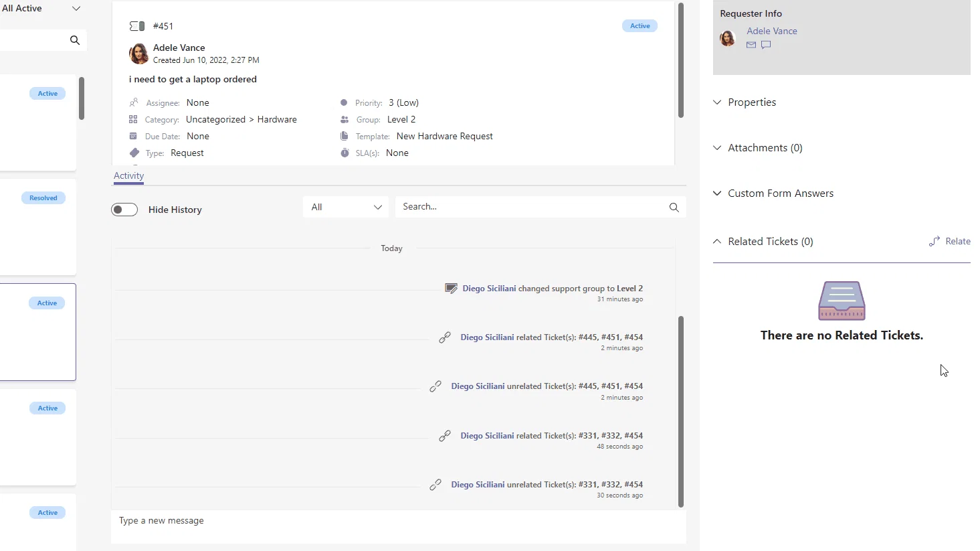Click Adele Vance's avatar in Requester Info
Viewport: 980px width, 551px height.
728,38
